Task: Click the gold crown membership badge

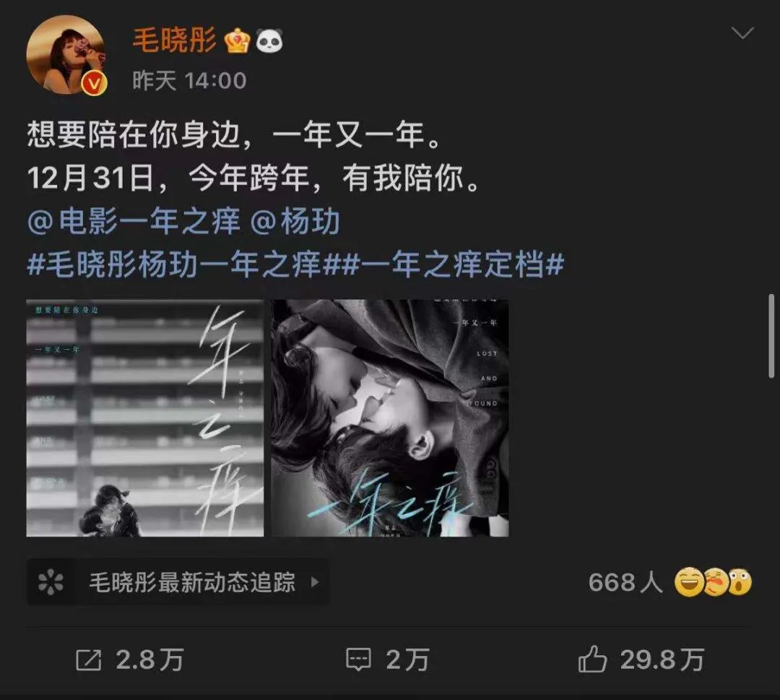Action: 237,40
